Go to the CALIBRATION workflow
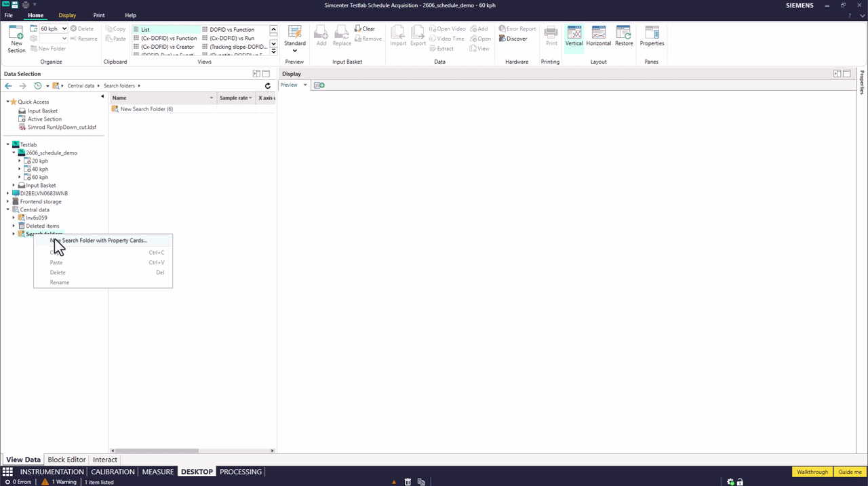 click(x=113, y=472)
